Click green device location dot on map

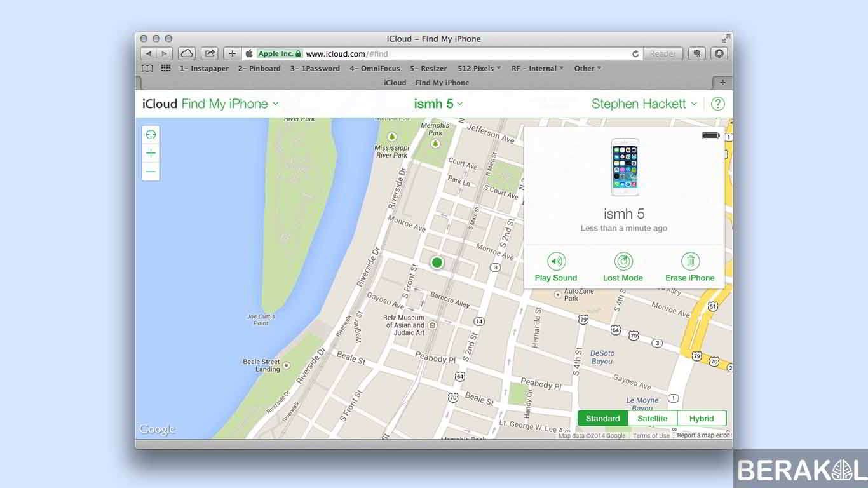pyautogui.click(x=437, y=262)
